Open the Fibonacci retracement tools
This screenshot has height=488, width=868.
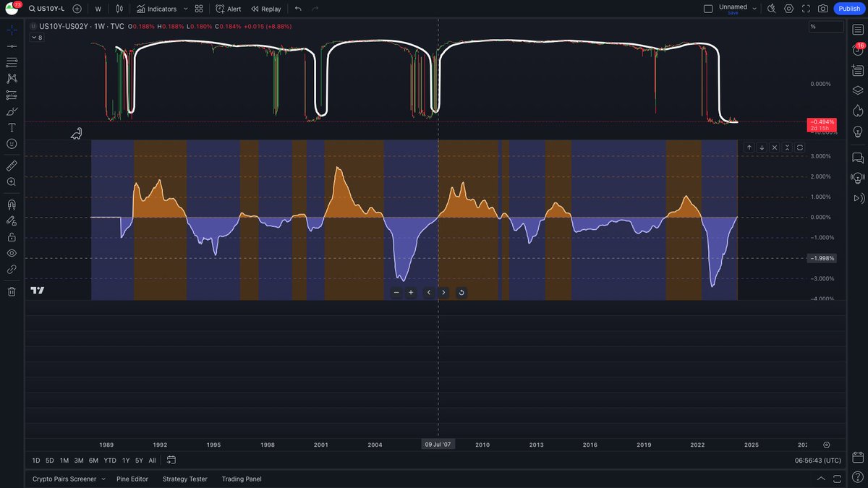coord(12,63)
